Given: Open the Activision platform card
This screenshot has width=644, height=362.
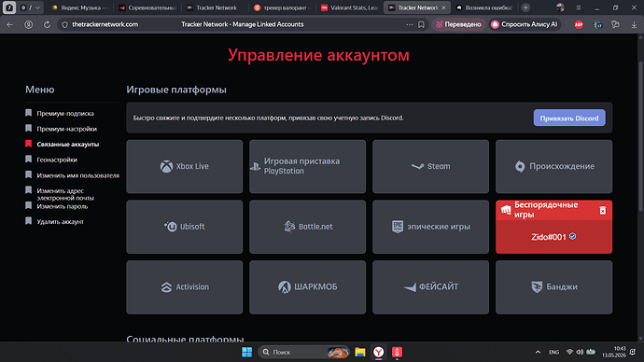Looking at the screenshot, I should pyautogui.click(x=185, y=286).
